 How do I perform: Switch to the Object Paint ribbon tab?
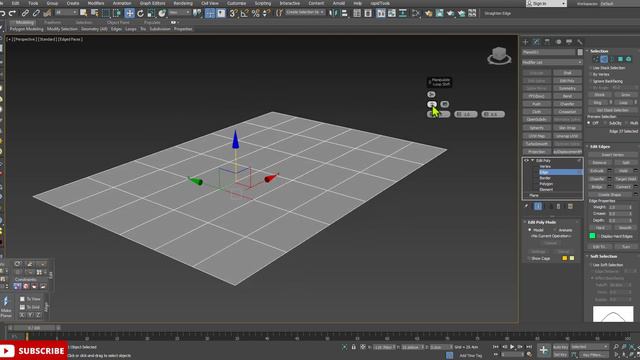(x=118, y=22)
